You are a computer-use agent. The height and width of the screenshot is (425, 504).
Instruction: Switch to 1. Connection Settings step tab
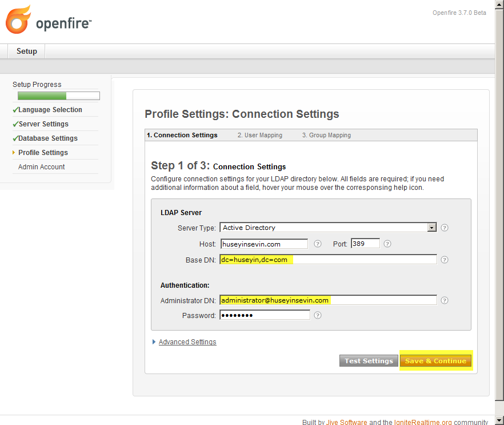click(x=182, y=135)
